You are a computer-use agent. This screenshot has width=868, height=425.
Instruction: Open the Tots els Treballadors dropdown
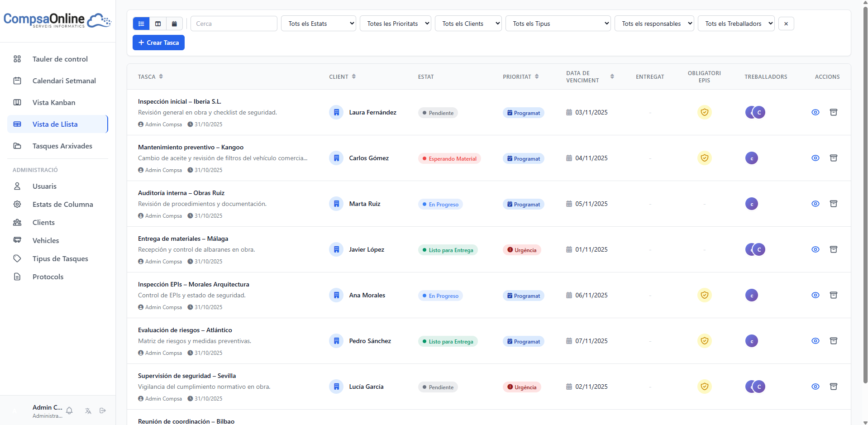(736, 24)
